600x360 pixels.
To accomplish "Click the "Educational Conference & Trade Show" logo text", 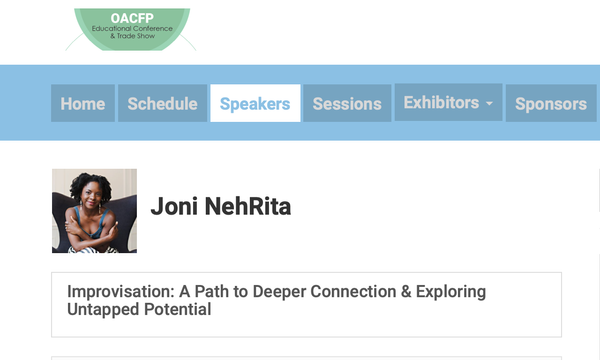I will coord(132,32).
